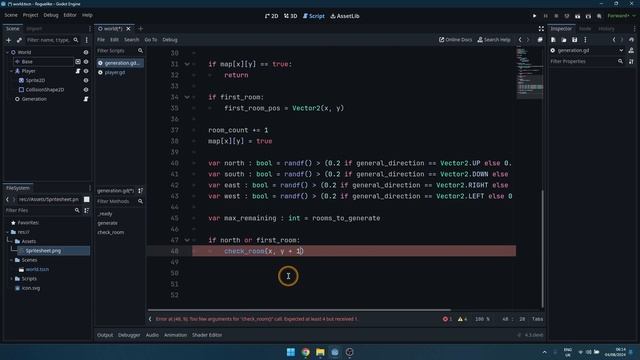Expand the Scripts folder
640x360 pixels.
point(11,279)
